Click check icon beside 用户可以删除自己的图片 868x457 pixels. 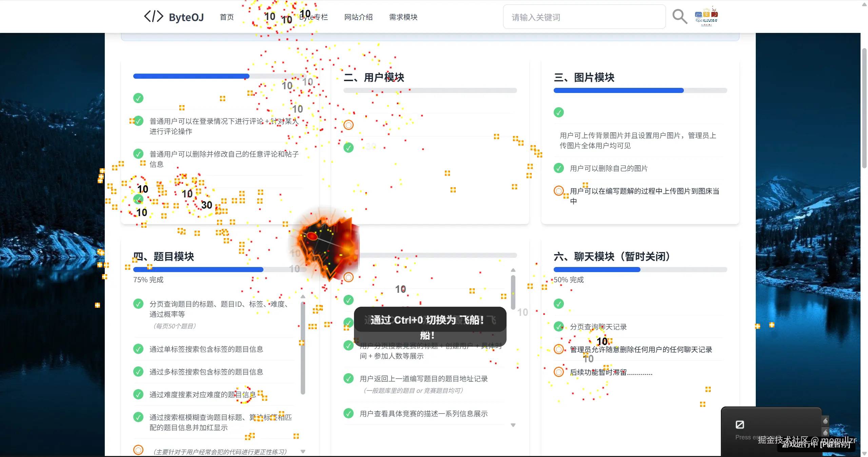(x=558, y=168)
